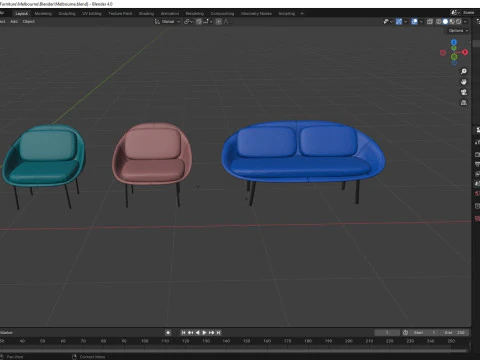The height and width of the screenshot is (360, 480).
Task: Switch to the UV Editing workspace
Action: [92, 14]
